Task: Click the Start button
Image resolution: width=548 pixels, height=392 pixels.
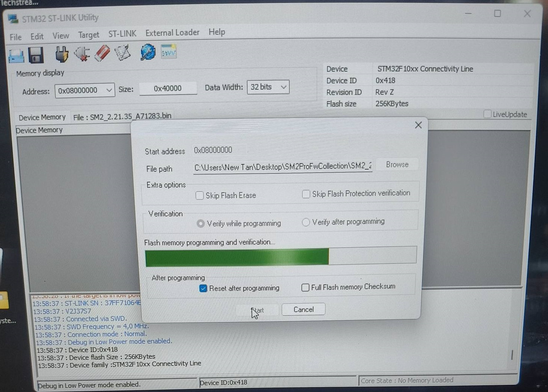Action: pos(257,310)
